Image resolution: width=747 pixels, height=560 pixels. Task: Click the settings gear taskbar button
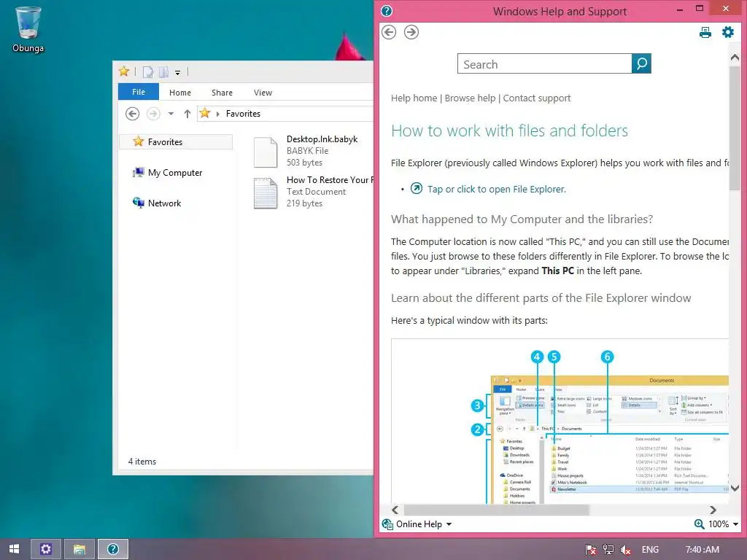pos(46,549)
